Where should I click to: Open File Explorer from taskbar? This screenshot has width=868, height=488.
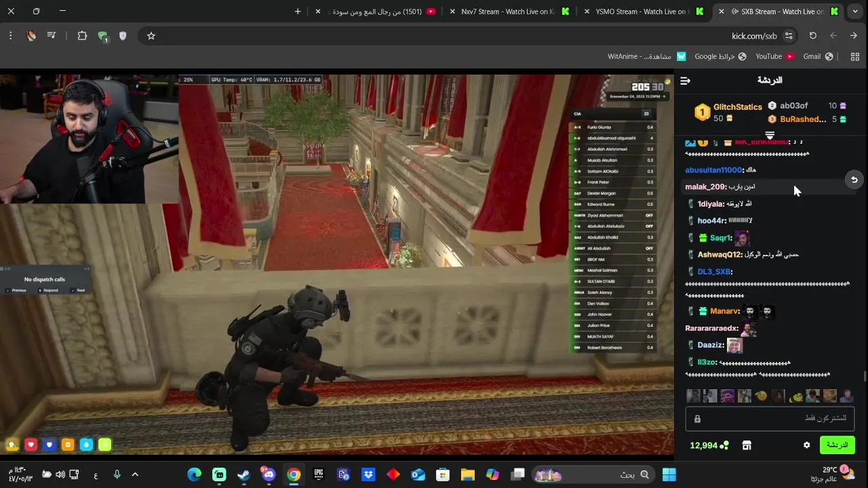pos(467,474)
